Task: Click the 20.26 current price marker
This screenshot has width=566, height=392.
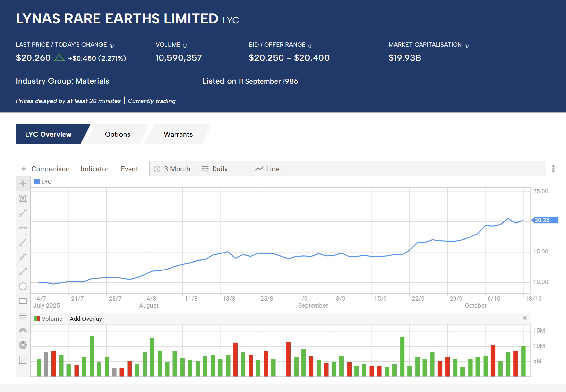Action: pos(545,220)
